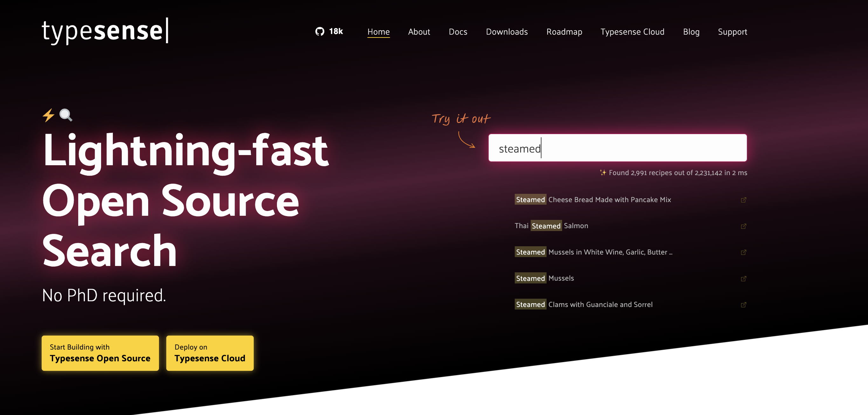Visit Typesense Cloud from navigation

coord(632,32)
